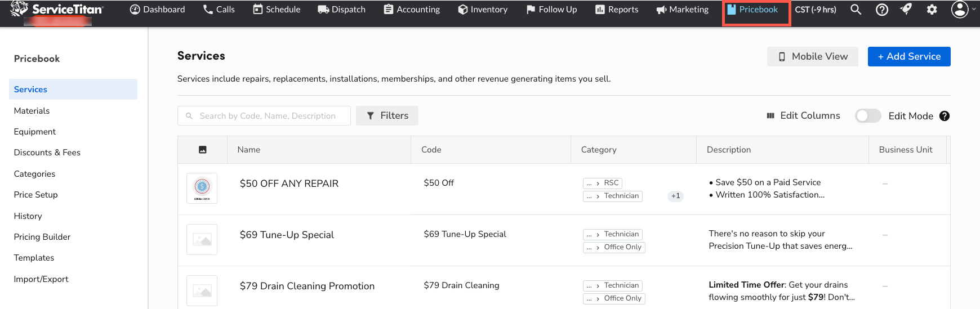Click the search by code input field

click(x=268, y=116)
